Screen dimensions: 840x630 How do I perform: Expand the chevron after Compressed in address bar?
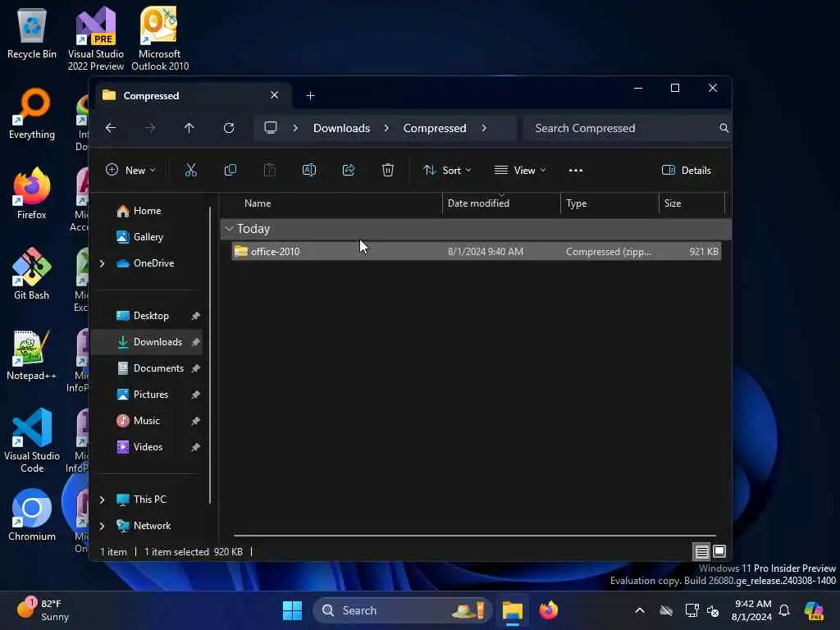point(484,128)
